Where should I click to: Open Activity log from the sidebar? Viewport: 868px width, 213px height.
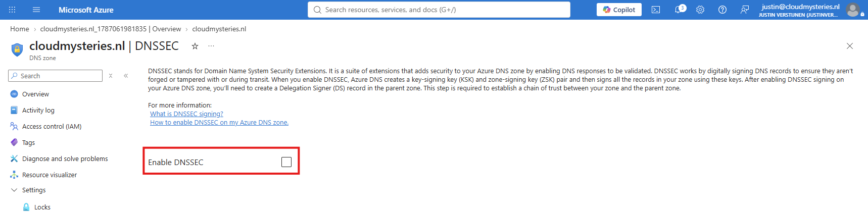[x=38, y=110]
